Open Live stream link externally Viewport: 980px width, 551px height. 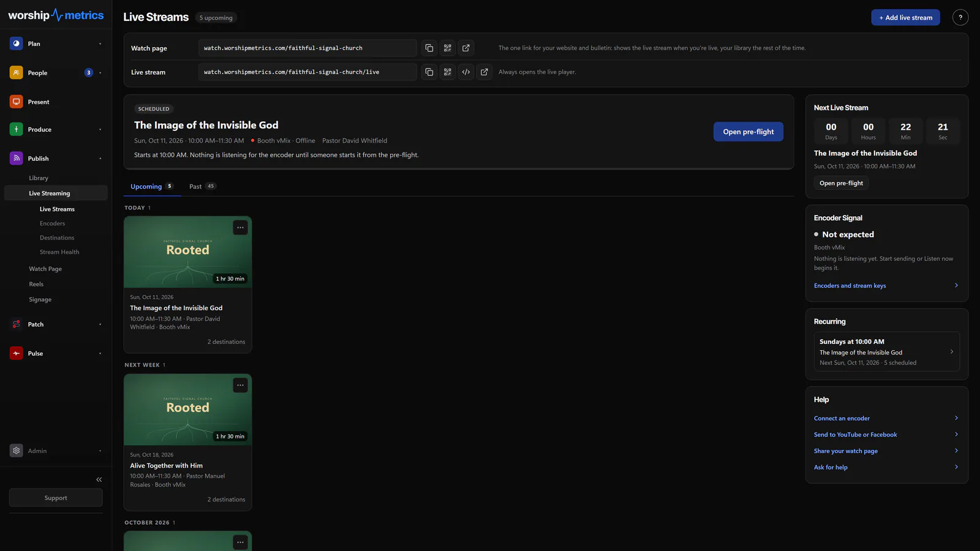[484, 72]
